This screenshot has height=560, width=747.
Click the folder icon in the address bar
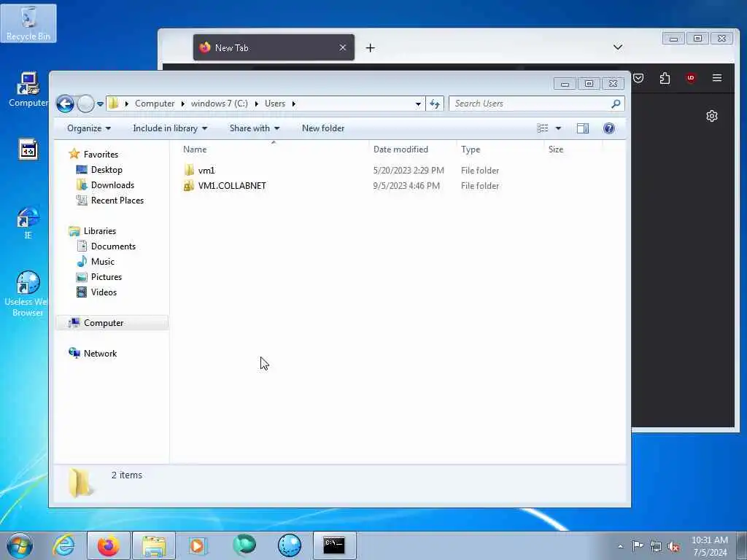113,104
